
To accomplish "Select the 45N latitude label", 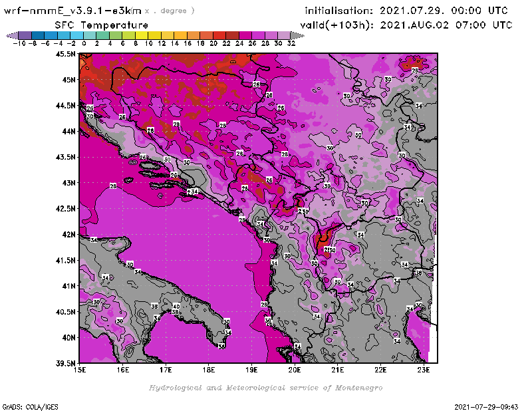I will tap(69, 80).
